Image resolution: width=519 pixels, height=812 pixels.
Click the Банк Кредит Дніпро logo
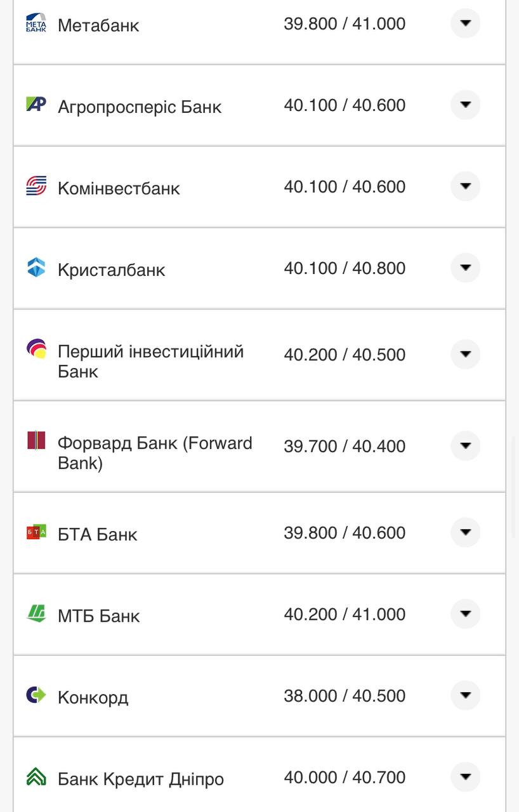click(36, 776)
